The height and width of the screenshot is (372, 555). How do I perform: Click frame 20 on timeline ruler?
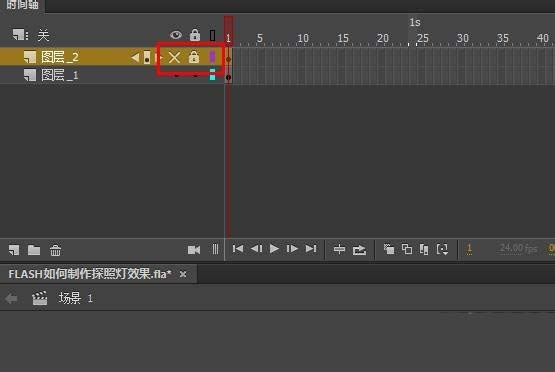[x=383, y=38]
